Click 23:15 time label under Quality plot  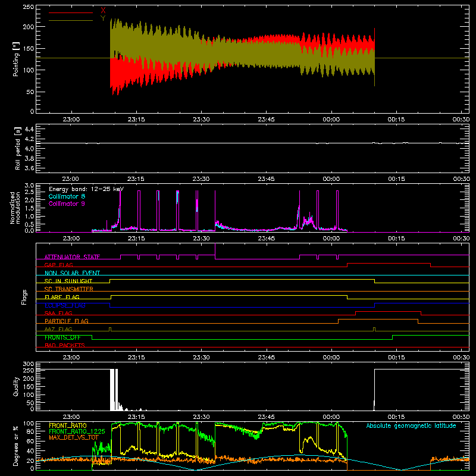[136, 417]
